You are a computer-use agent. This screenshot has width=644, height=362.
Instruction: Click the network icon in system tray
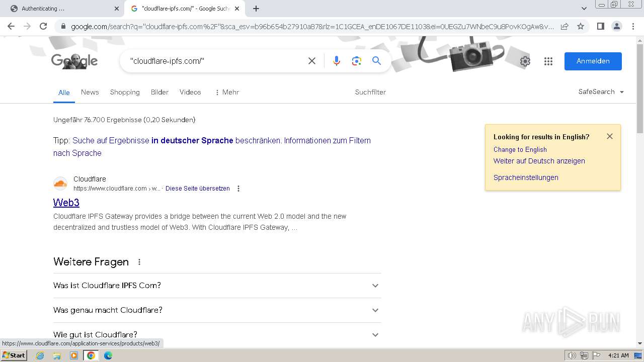[584, 355]
